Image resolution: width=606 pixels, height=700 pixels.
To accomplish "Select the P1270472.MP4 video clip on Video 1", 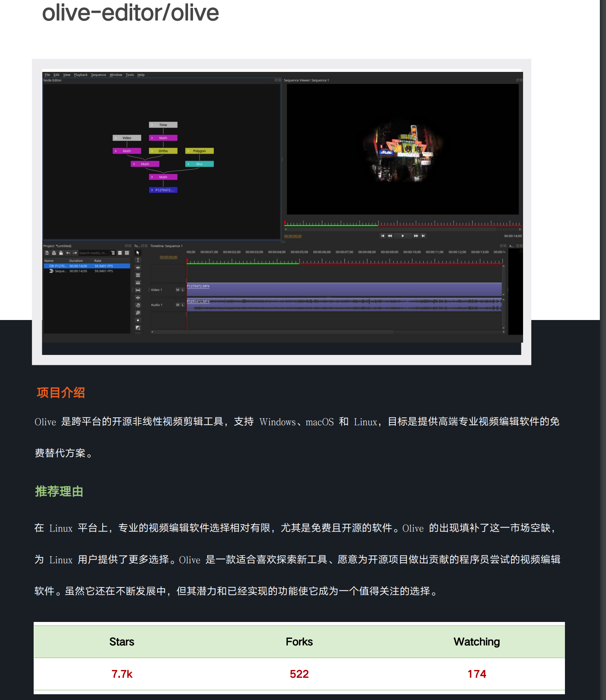I will [344, 289].
